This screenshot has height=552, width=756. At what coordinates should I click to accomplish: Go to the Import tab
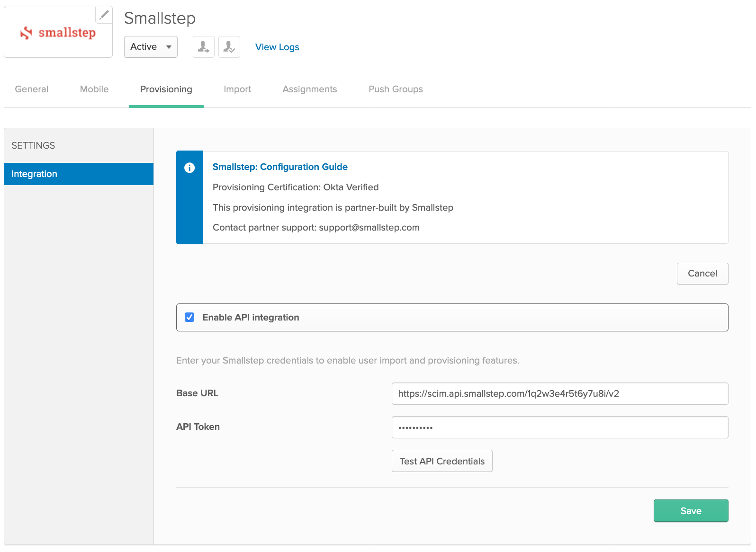click(x=237, y=89)
